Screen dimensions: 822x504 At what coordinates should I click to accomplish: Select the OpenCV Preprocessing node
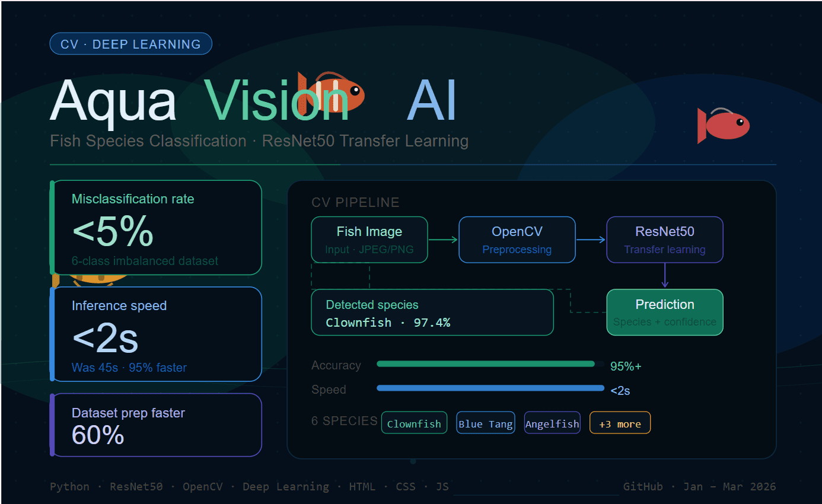click(x=517, y=240)
